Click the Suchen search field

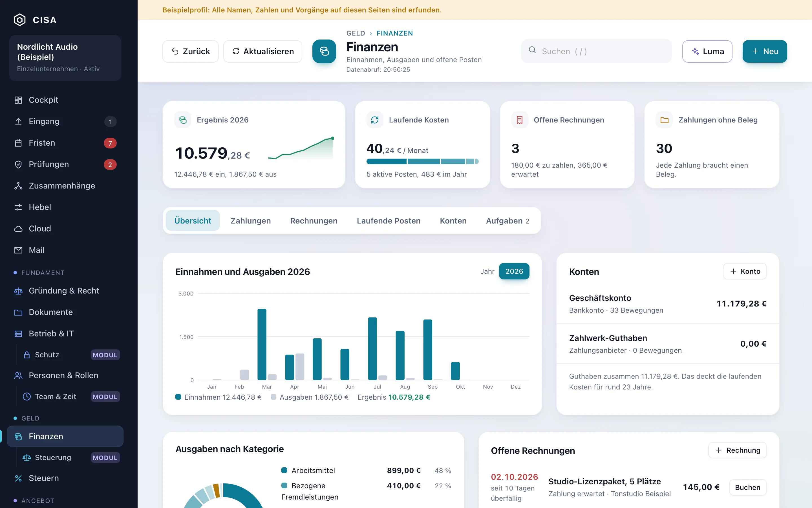tap(597, 51)
